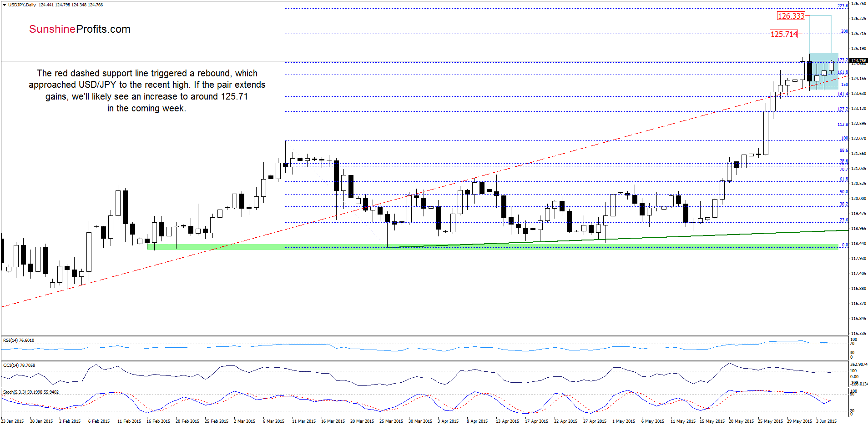
Task: Click the 223.6 Fibonacci level label
Action: coord(843,6)
